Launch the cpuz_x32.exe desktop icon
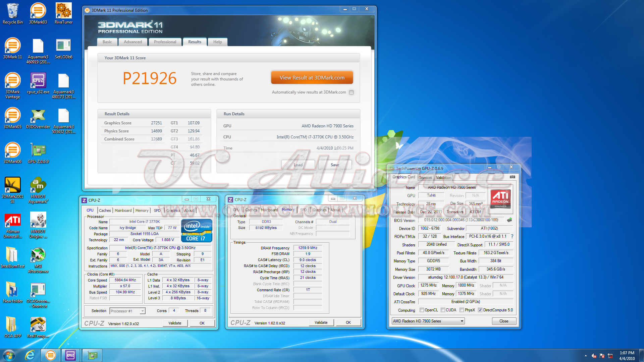644x362 pixels. tap(38, 83)
